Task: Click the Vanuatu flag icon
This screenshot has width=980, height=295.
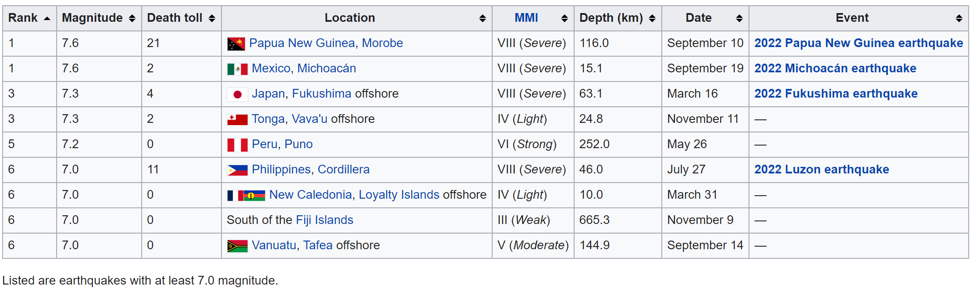Action: pos(237,246)
